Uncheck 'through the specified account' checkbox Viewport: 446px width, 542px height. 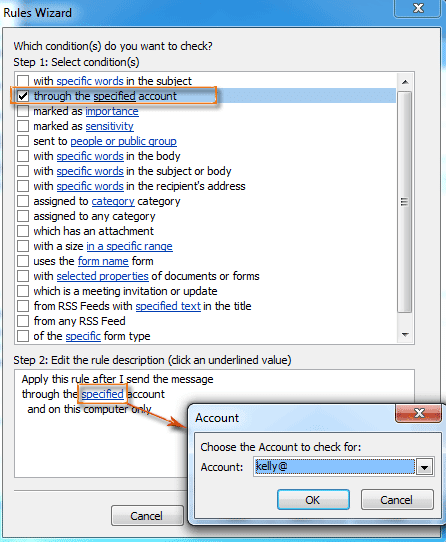[x=23, y=96]
